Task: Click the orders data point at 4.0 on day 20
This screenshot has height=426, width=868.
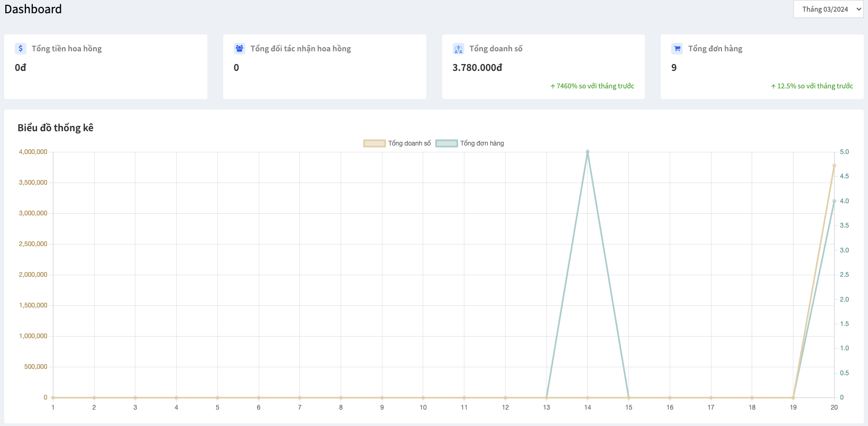Action: [834, 201]
